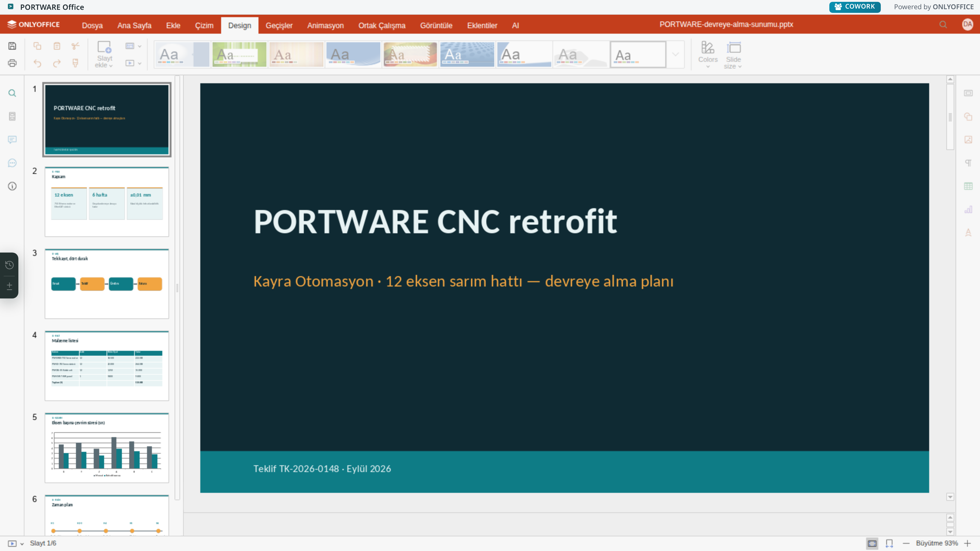
Task: Open slideshow start options arrow in status bar
Action: pos(22,544)
